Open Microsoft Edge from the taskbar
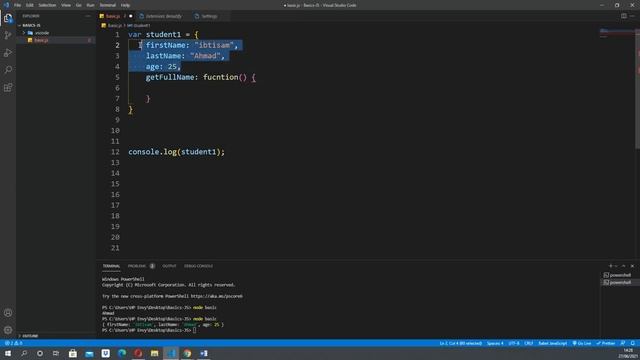Viewport: 640px width, 360px height. [x=122, y=353]
